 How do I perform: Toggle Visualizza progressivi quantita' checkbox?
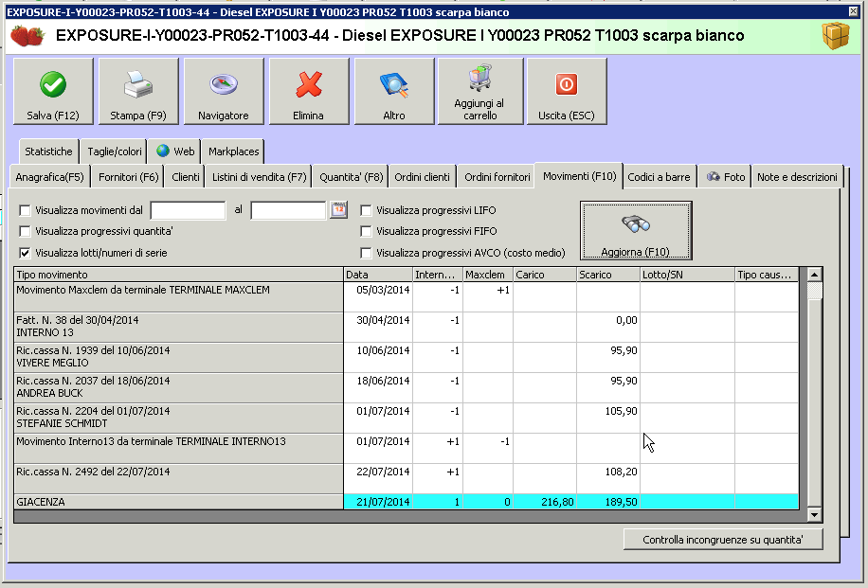click(x=25, y=231)
